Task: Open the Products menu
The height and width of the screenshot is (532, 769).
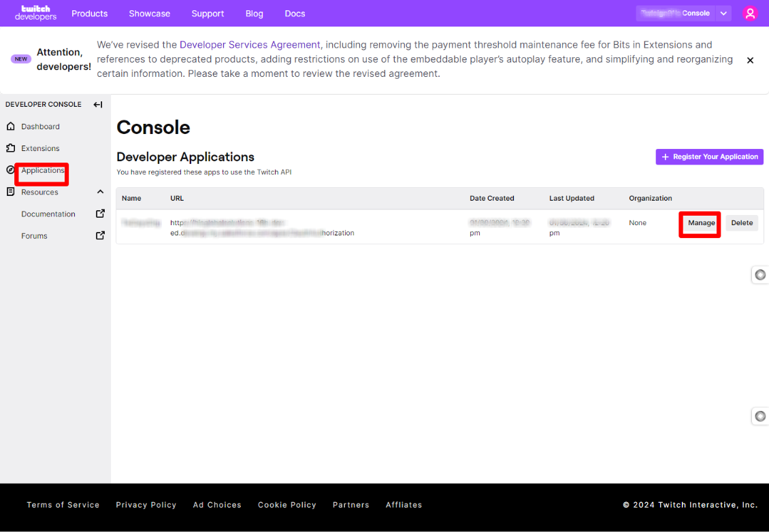Action: pos(90,14)
